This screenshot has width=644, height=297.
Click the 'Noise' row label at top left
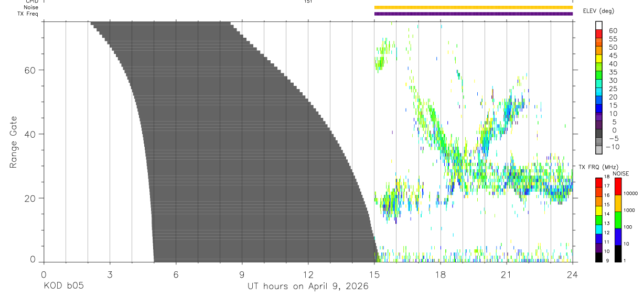pyautogui.click(x=31, y=7)
